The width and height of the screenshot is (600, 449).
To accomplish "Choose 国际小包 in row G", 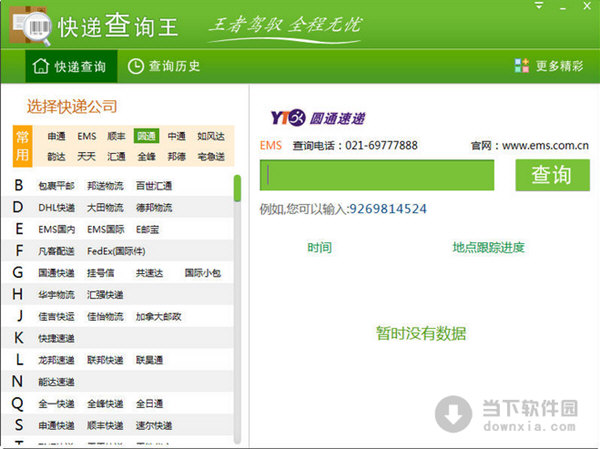I will [x=203, y=273].
